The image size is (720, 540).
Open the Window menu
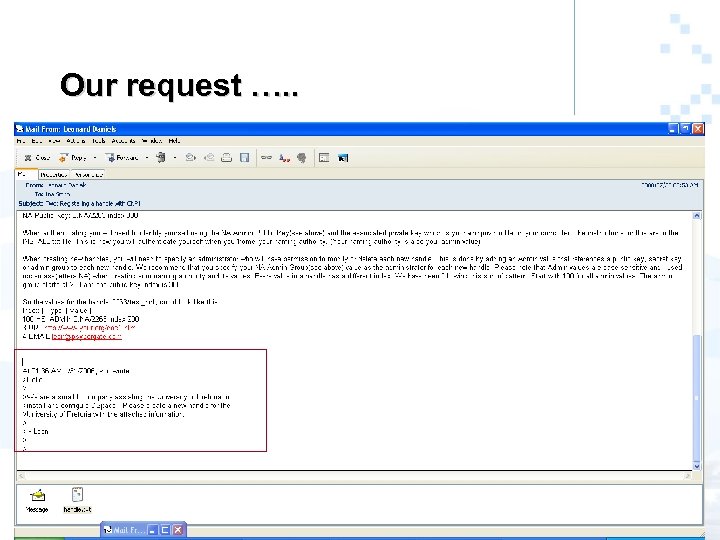click(152, 141)
